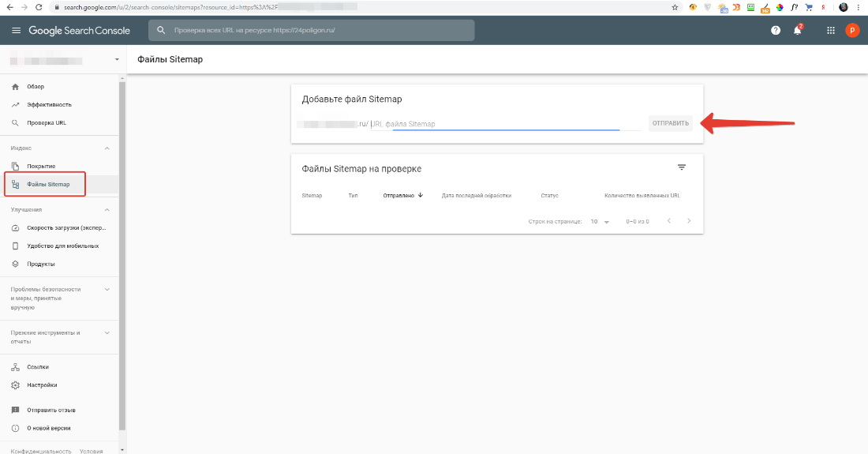868x454 pixels.
Task: Open the sitemap table filter icon
Action: (682, 167)
